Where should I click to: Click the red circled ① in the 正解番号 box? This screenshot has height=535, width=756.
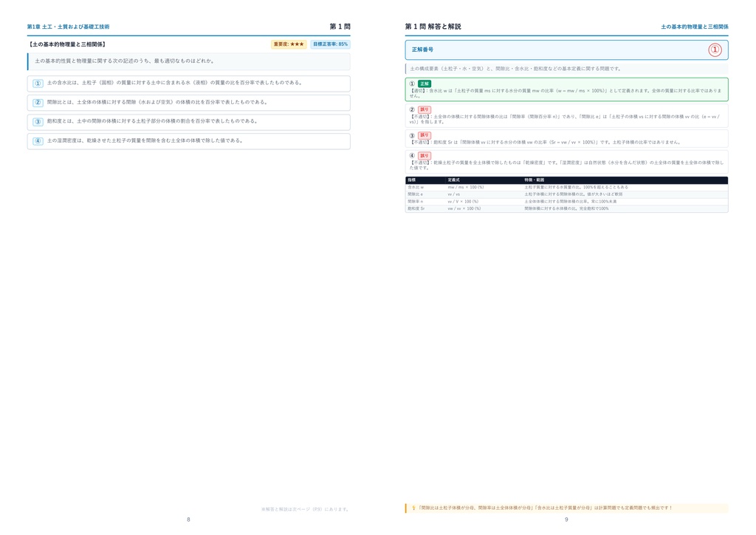click(715, 50)
